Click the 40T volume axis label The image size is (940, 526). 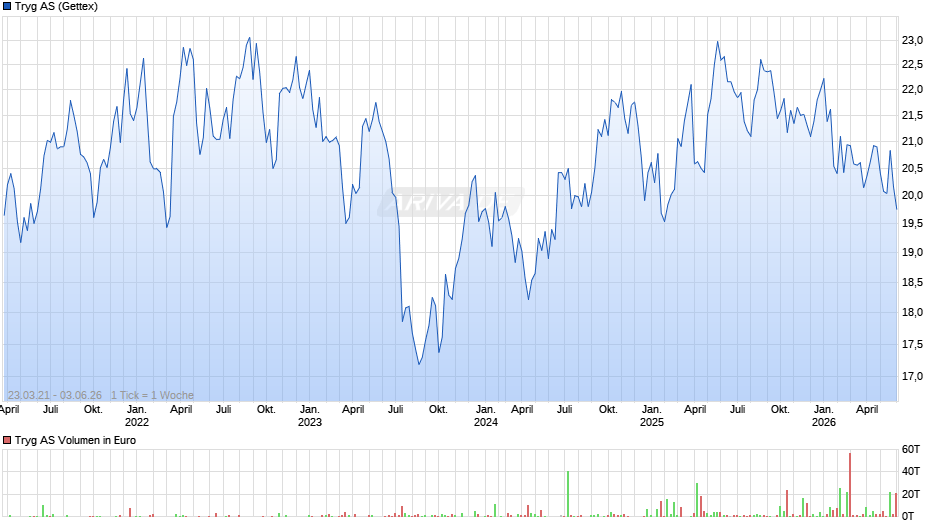911,471
